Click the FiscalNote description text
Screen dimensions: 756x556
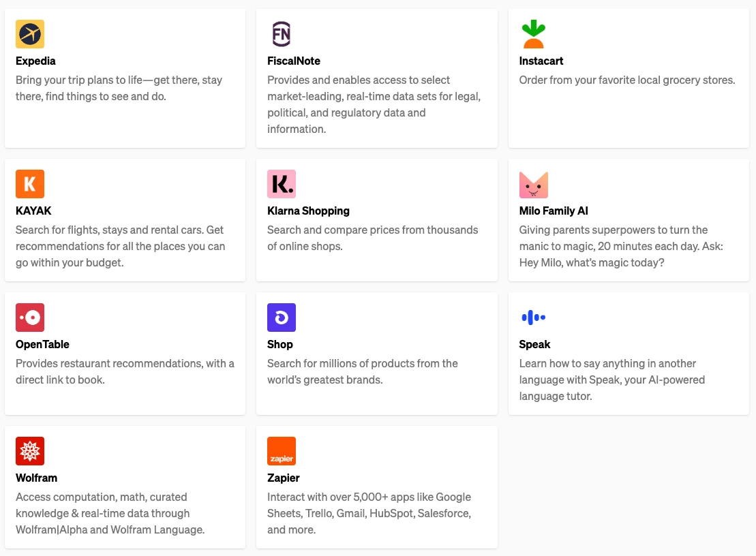(374, 104)
